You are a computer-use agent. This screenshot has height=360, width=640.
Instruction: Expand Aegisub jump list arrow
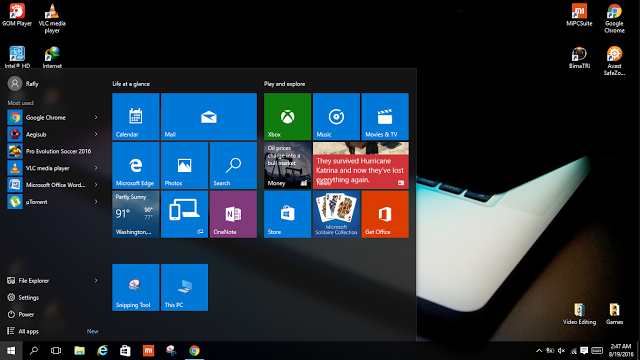click(x=96, y=134)
